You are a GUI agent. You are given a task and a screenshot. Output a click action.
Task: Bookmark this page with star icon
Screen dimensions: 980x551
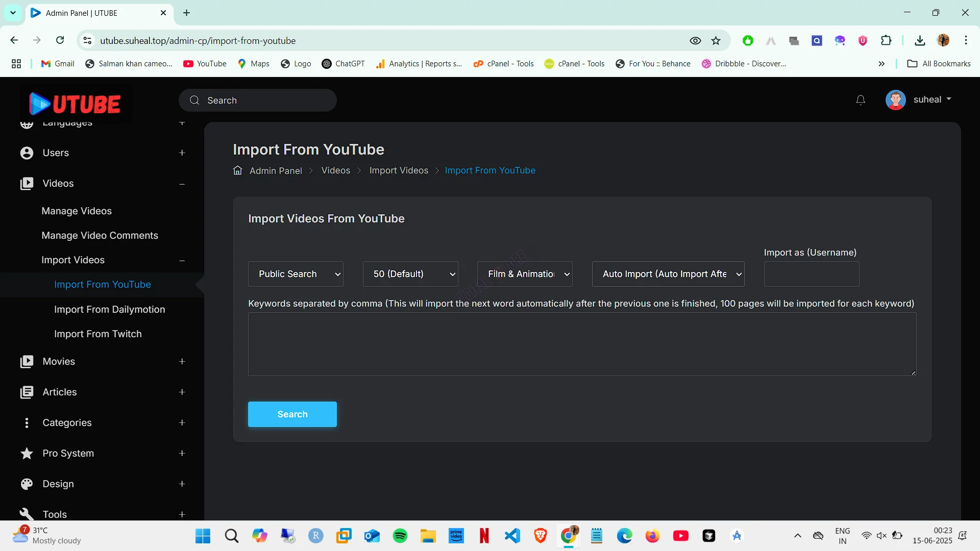coord(716,41)
